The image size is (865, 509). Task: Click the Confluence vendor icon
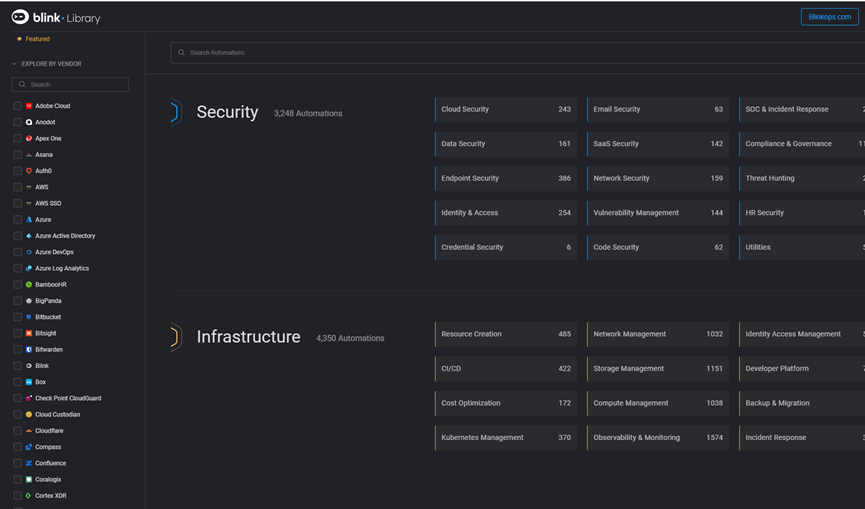(x=29, y=463)
